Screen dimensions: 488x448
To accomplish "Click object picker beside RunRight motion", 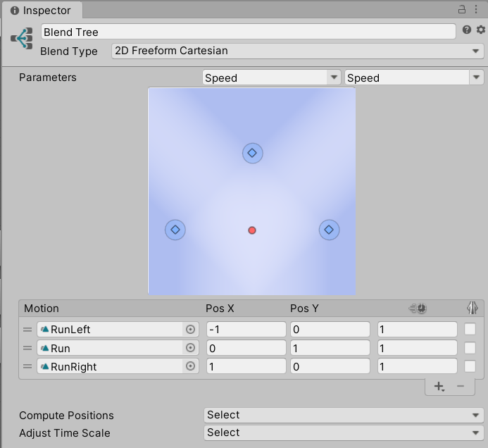I will (190, 366).
